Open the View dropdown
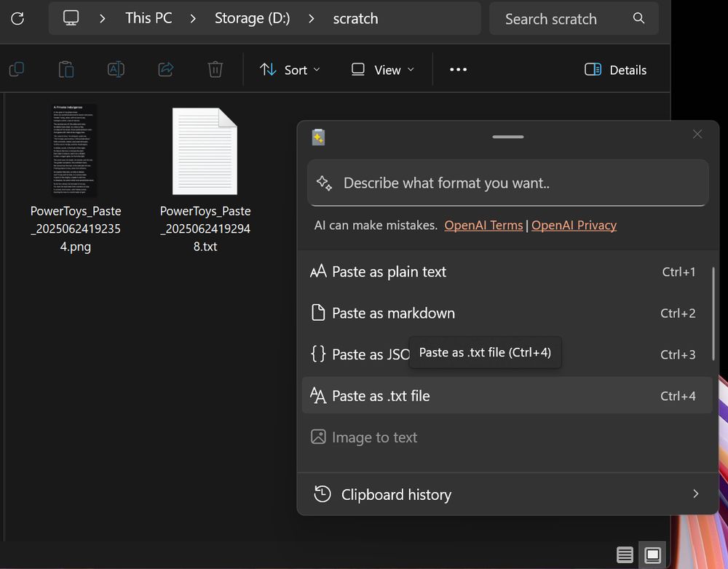 coord(383,70)
